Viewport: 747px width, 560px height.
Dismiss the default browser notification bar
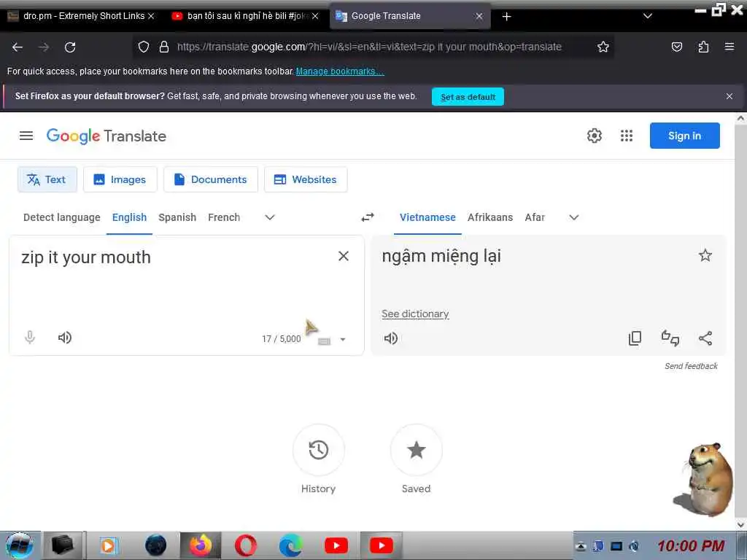(729, 96)
